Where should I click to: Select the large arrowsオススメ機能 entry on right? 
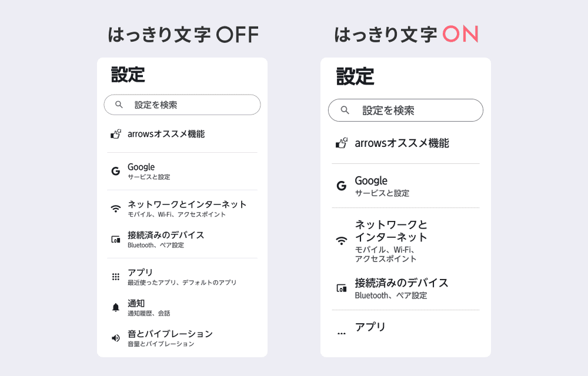pyautogui.click(x=406, y=143)
